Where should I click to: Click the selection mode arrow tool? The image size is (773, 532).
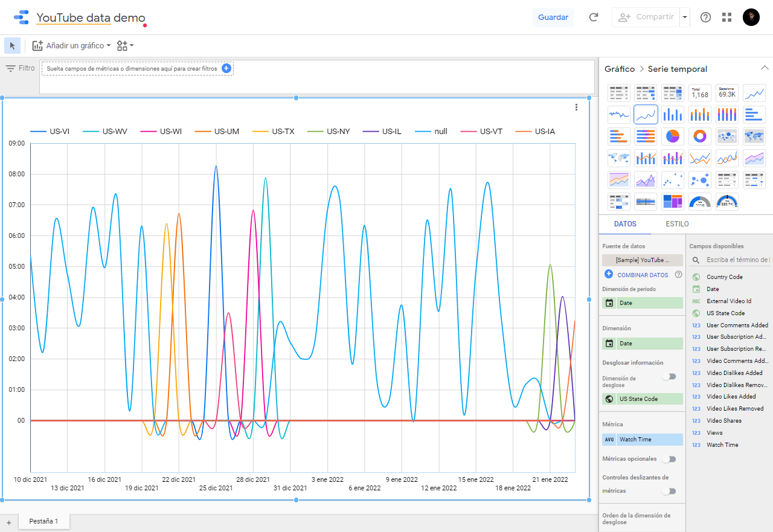pos(12,45)
